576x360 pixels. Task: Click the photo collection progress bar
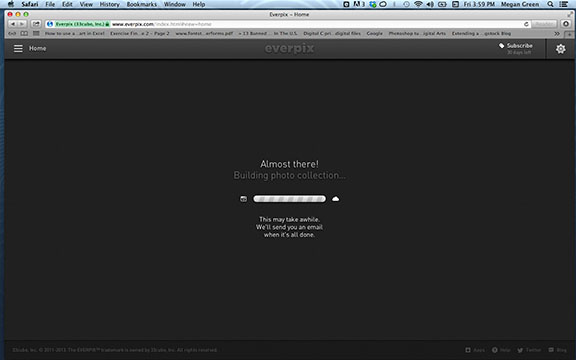coord(289,199)
